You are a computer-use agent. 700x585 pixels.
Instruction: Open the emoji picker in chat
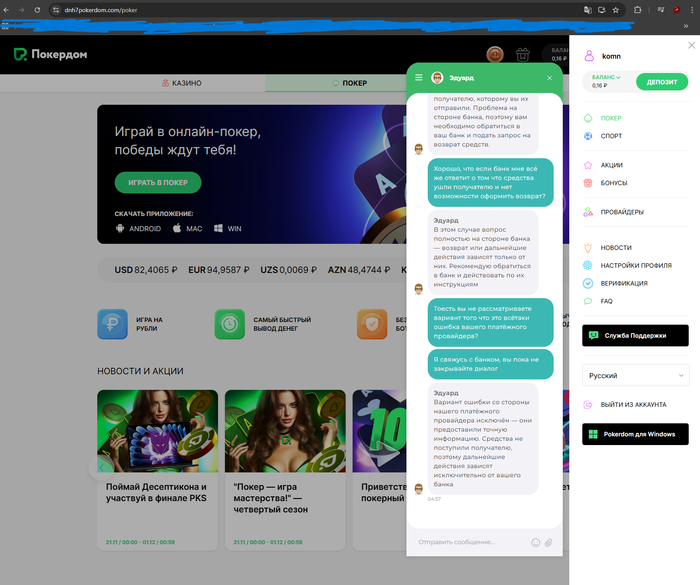click(535, 543)
